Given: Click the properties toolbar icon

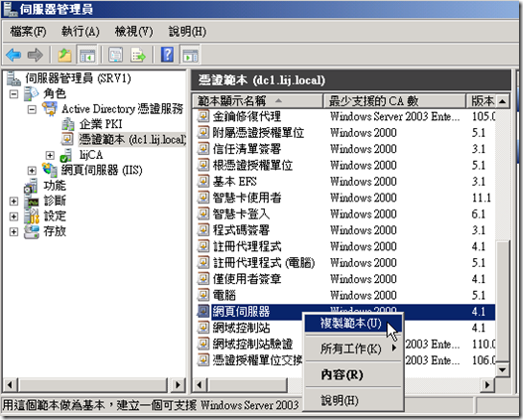Looking at the screenshot, I should [x=116, y=55].
